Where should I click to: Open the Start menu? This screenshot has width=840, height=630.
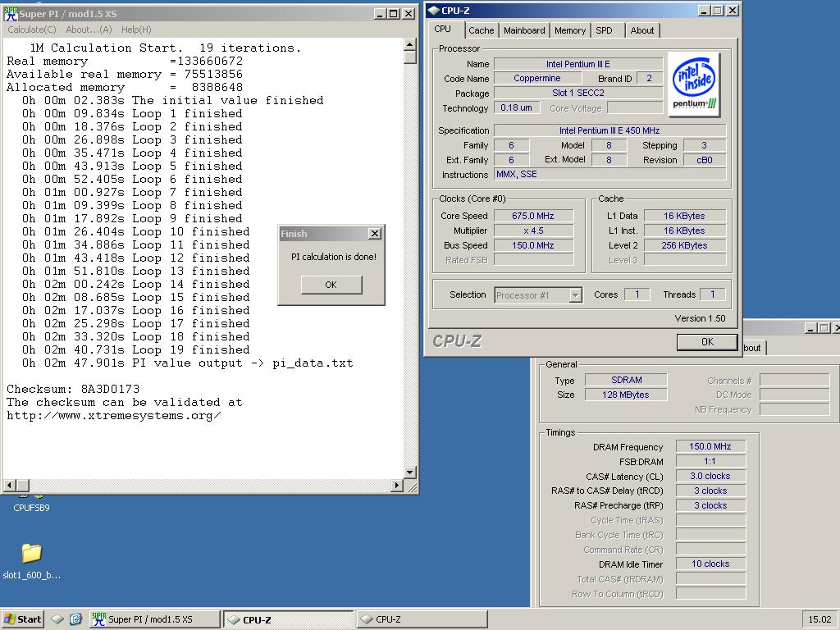22,619
